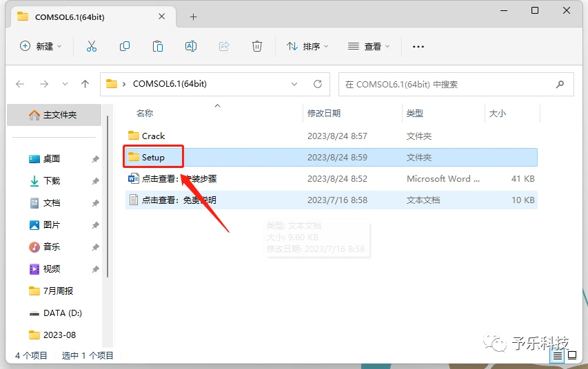Open the 排序 sort dropdown
The width and height of the screenshot is (588, 369).
(x=307, y=46)
